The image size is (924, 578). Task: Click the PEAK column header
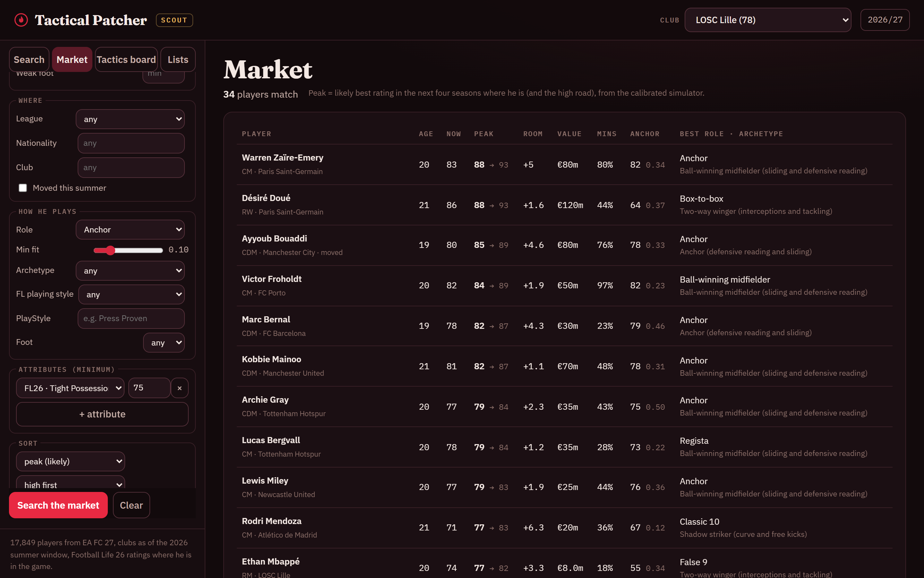coord(484,134)
